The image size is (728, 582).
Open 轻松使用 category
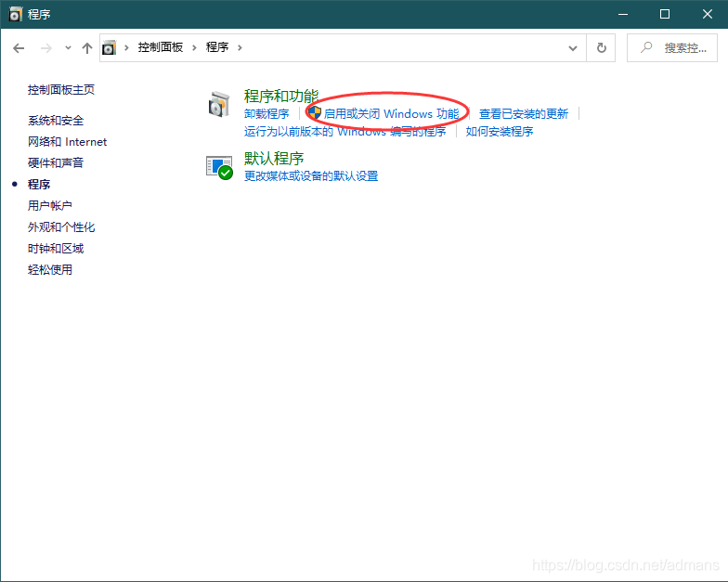[x=50, y=269]
